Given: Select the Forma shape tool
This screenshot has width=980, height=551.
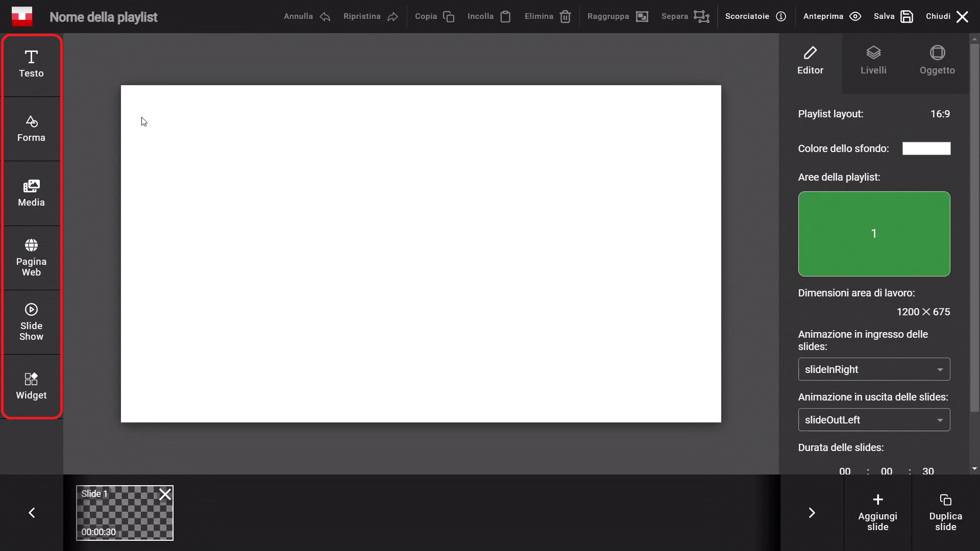Looking at the screenshot, I should (31, 129).
